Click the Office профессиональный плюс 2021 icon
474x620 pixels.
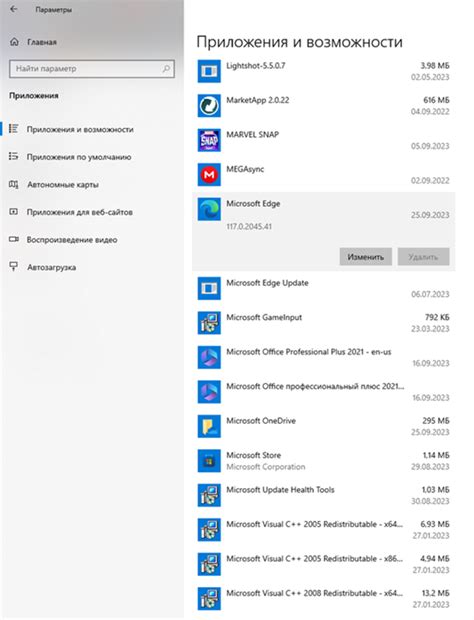tap(209, 391)
